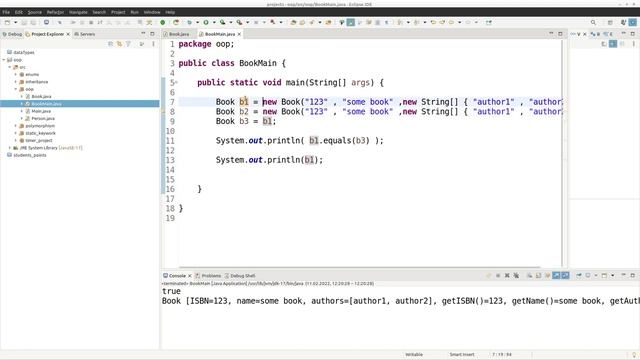This screenshot has height=360, width=640.
Task: Click the Search magnifier toolbar icon
Action: click(593, 22)
